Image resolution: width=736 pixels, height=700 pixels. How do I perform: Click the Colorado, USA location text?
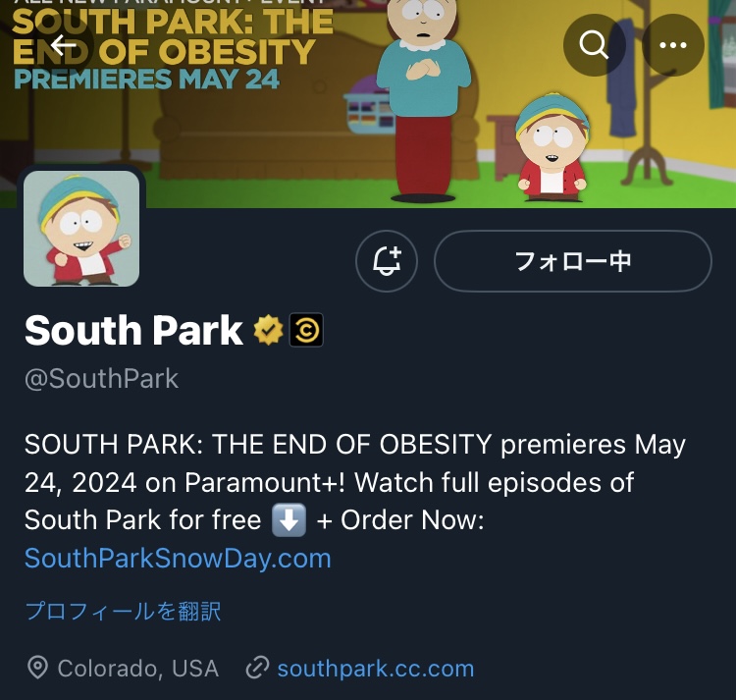(x=138, y=668)
